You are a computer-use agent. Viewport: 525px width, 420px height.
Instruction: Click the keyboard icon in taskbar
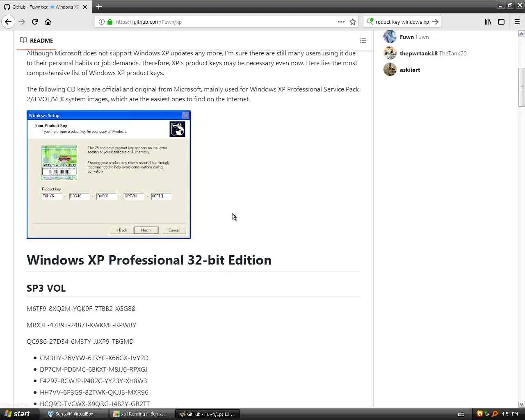(x=461, y=414)
